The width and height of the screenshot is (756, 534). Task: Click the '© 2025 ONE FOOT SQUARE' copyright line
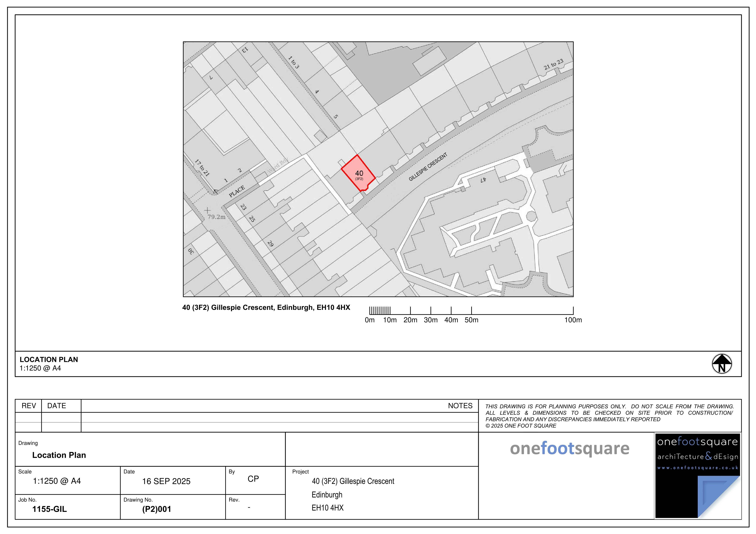521,426
